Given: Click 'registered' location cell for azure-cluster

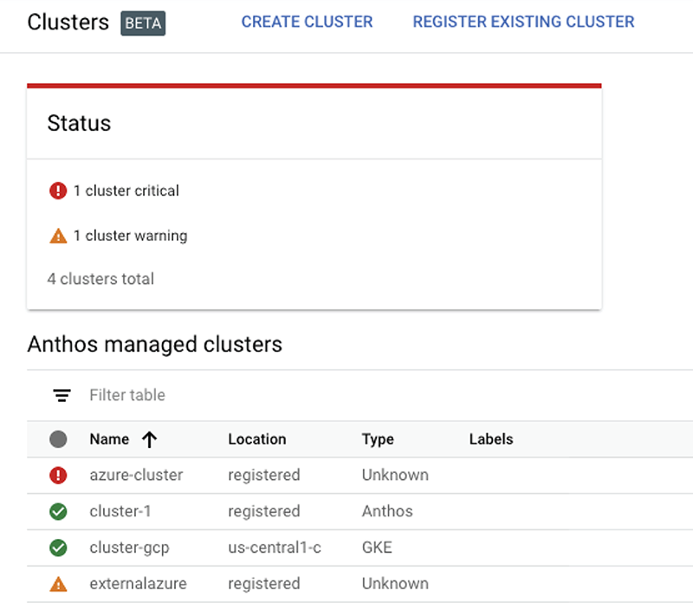Looking at the screenshot, I should point(264,476).
